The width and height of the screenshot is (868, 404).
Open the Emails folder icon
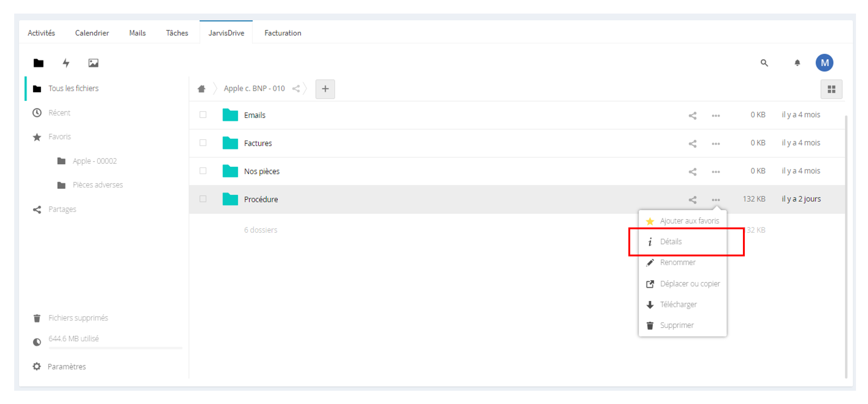(x=230, y=115)
